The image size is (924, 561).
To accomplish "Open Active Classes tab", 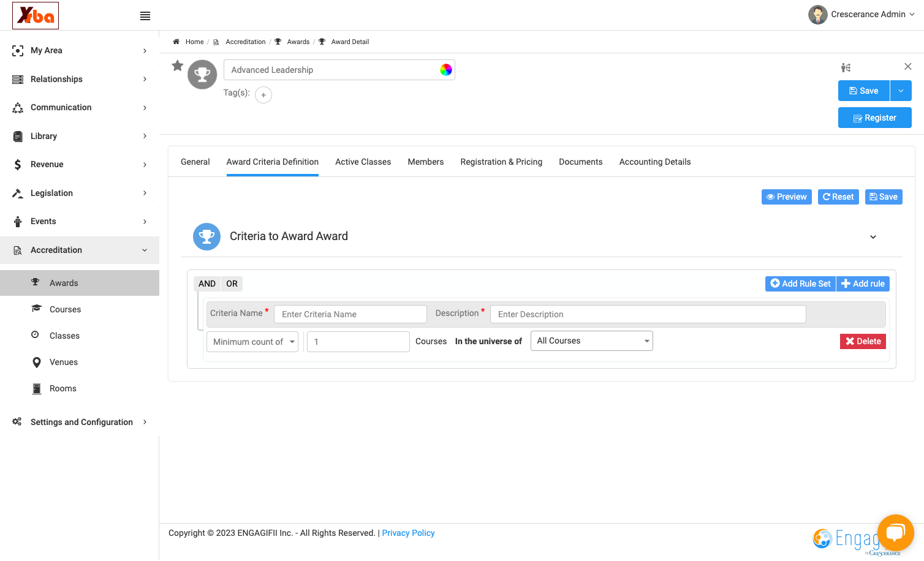I will click(363, 162).
